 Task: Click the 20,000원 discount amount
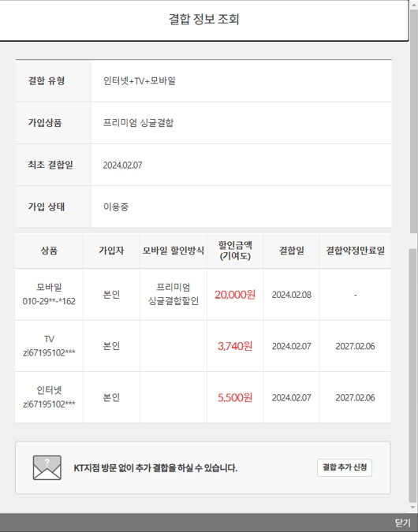click(x=235, y=295)
